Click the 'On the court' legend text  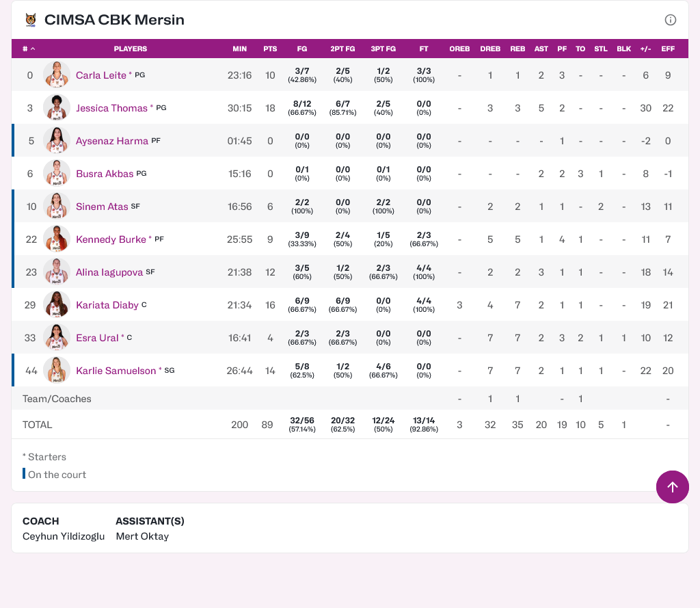point(57,475)
